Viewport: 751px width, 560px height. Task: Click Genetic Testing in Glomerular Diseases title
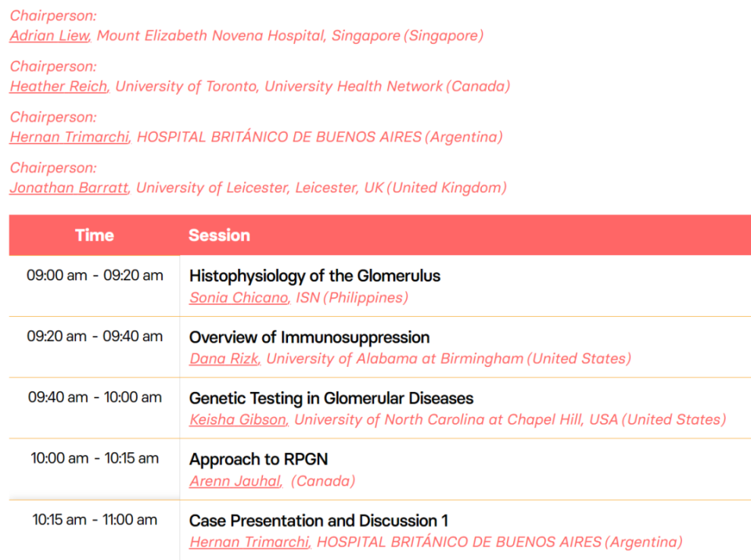pyautogui.click(x=331, y=398)
